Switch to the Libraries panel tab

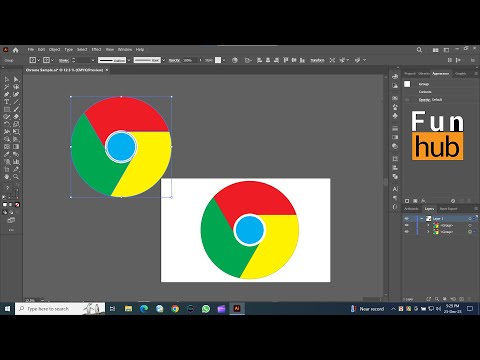click(x=424, y=74)
